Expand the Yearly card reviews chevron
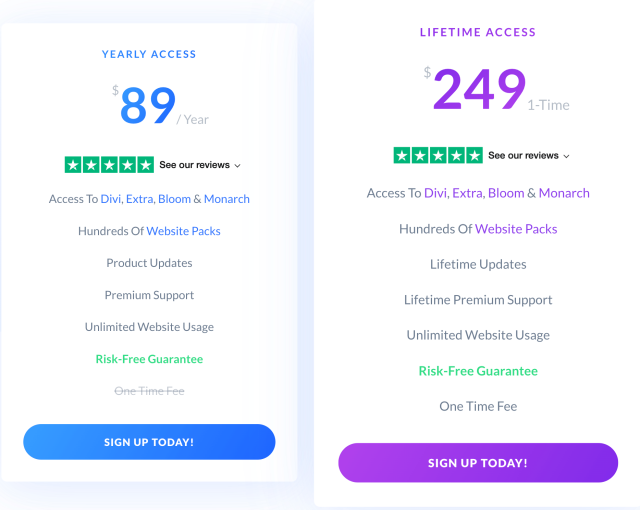This screenshot has width=640, height=510. [238, 166]
